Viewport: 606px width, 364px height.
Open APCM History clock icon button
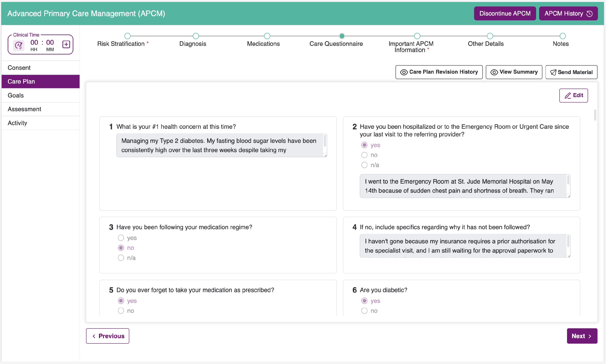[x=589, y=14]
